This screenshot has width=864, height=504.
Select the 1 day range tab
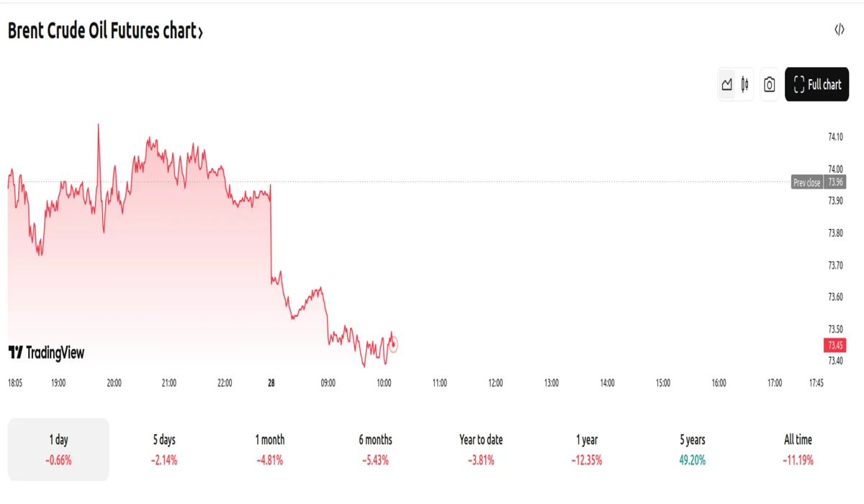[x=58, y=449]
